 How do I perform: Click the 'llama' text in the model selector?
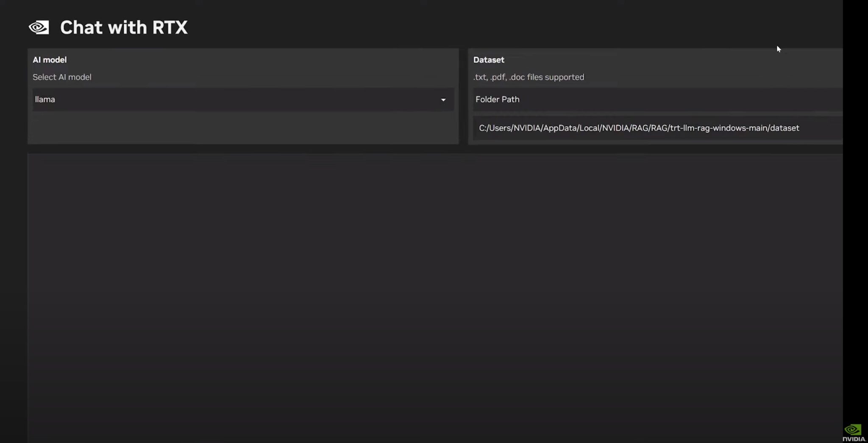pos(45,100)
